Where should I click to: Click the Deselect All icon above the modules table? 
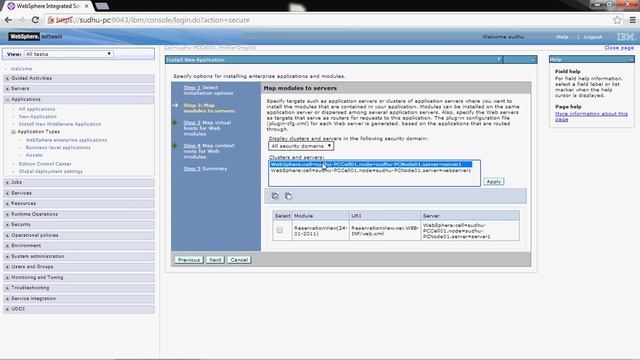pos(288,196)
